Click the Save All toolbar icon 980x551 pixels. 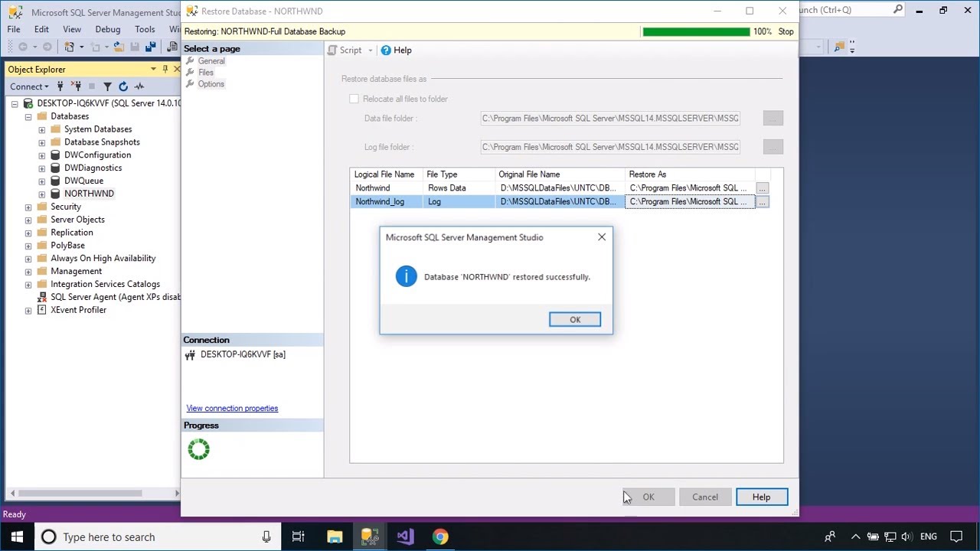[x=151, y=47]
